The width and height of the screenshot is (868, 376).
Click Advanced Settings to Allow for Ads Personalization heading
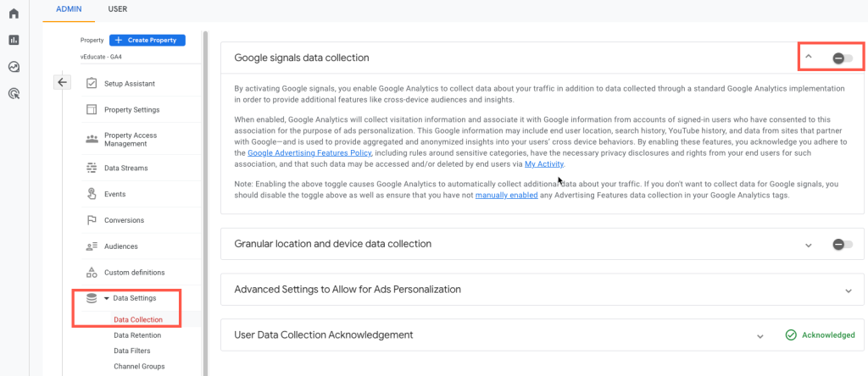click(x=348, y=289)
